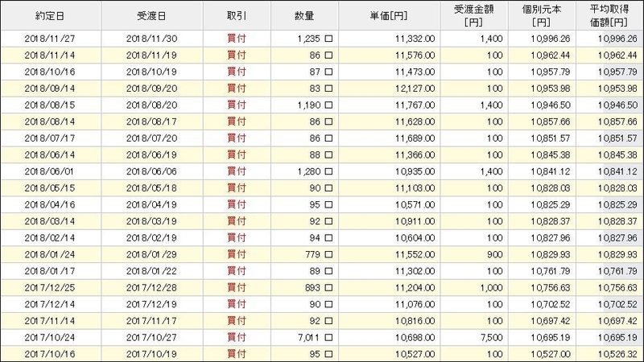Viewport: 644px width, 362px height.
Task: Click settlement amount 1,000
Action: point(491,288)
